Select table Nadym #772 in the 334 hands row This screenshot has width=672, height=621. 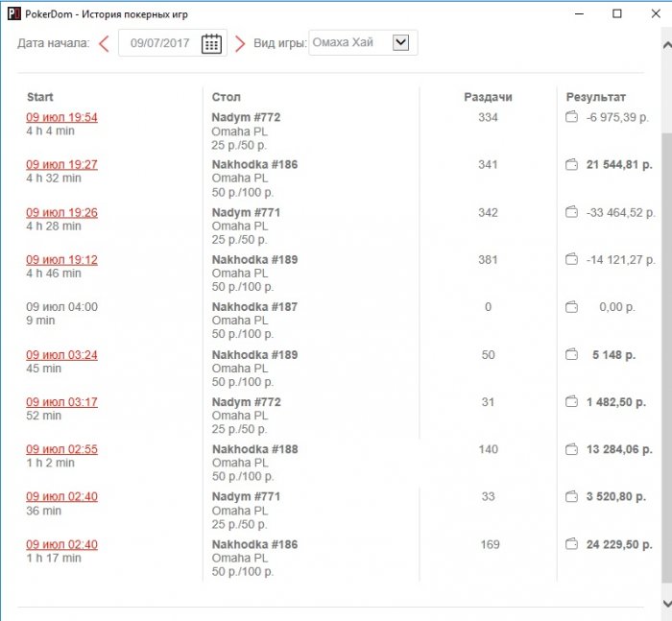point(246,117)
